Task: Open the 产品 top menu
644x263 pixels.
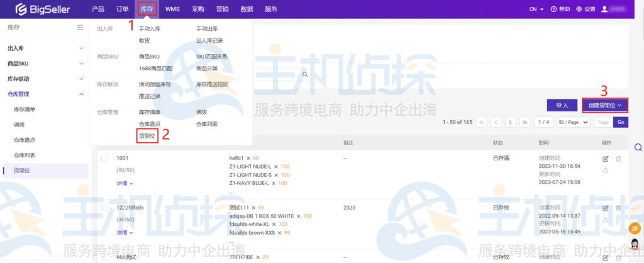Action: [x=98, y=9]
